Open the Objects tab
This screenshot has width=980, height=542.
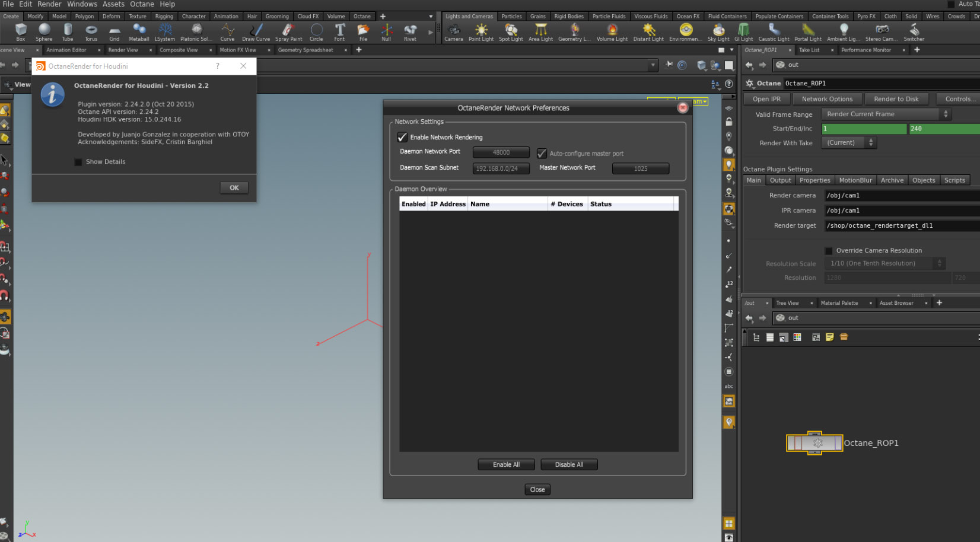point(924,180)
